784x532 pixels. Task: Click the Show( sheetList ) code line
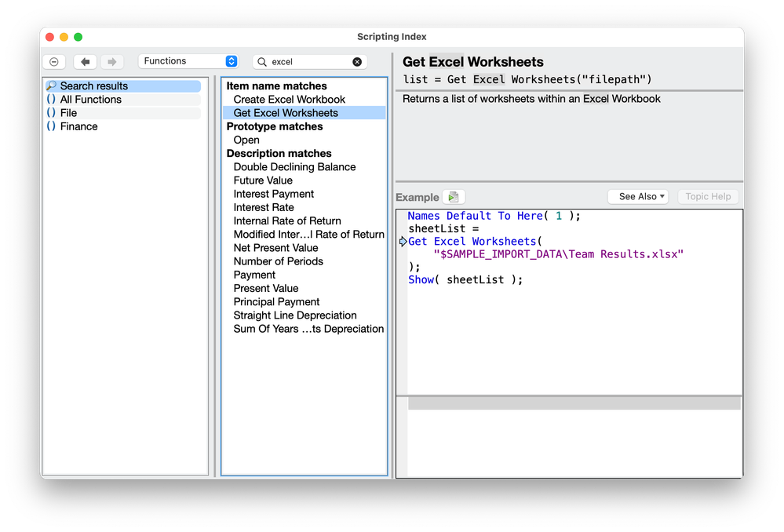[x=465, y=280]
